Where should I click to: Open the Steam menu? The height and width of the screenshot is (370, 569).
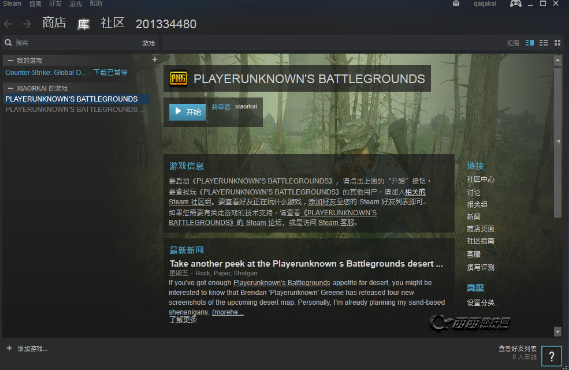(12, 4)
